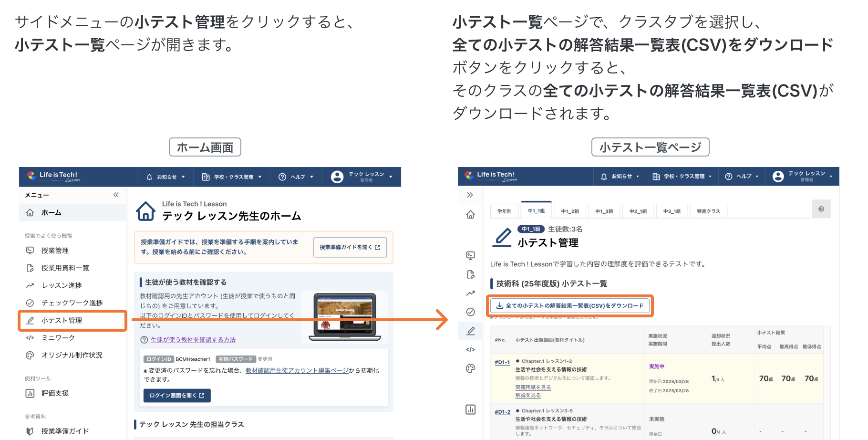The height and width of the screenshot is (440, 868).
Task: Open 学校・クラス管理 dropdown on home screen
Action: (232, 177)
